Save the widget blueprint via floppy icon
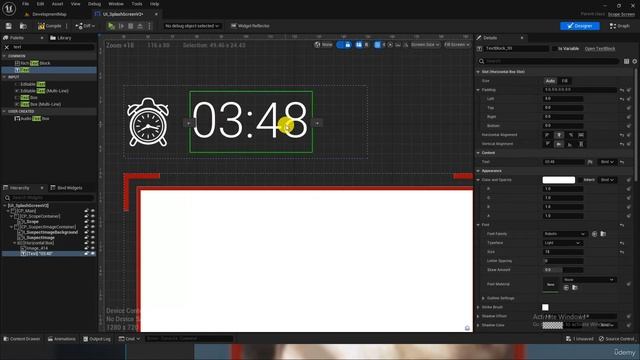This screenshot has height=360, width=640. point(9,26)
